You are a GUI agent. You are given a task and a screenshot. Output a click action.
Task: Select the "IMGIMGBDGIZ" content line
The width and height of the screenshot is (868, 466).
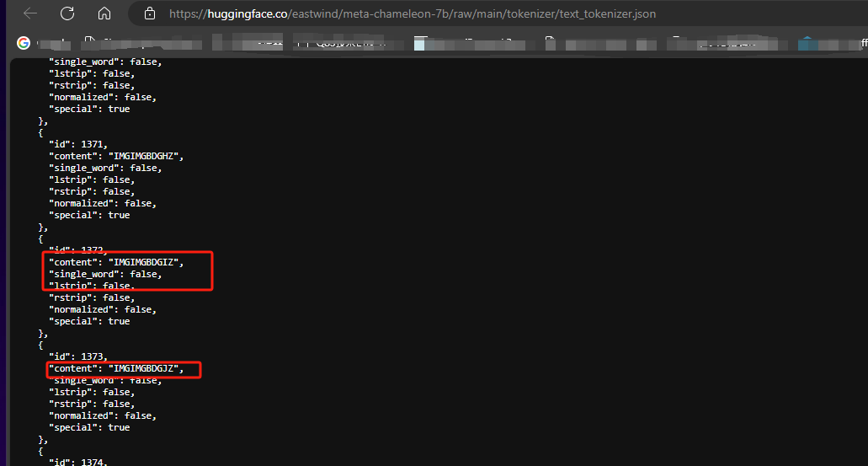(116, 262)
